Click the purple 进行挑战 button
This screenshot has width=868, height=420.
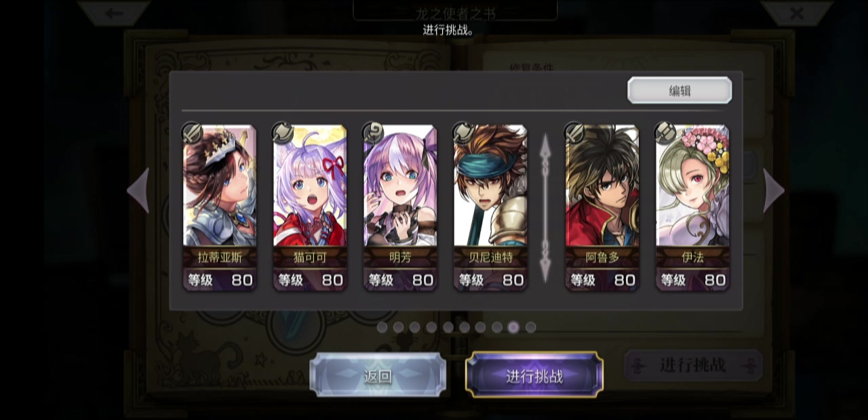(x=534, y=375)
